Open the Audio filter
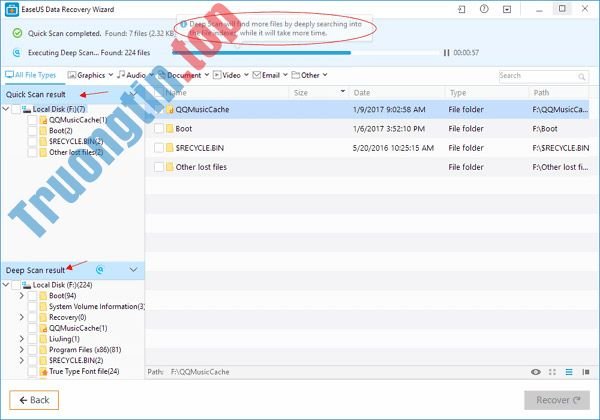This screenshot has width=600, height=420. [x=135, y=75]
